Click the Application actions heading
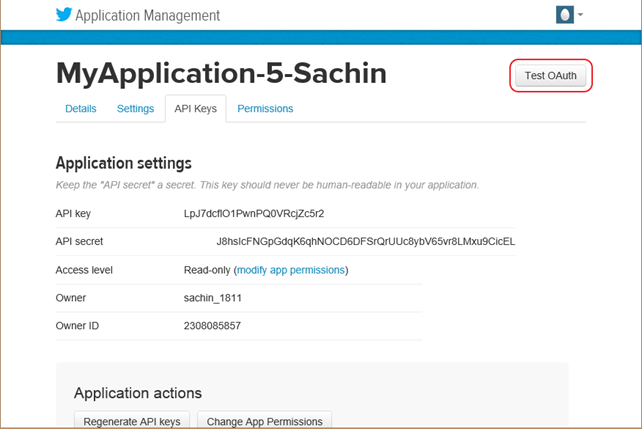This screenshot has width=642, height=429. coord(138,393)
